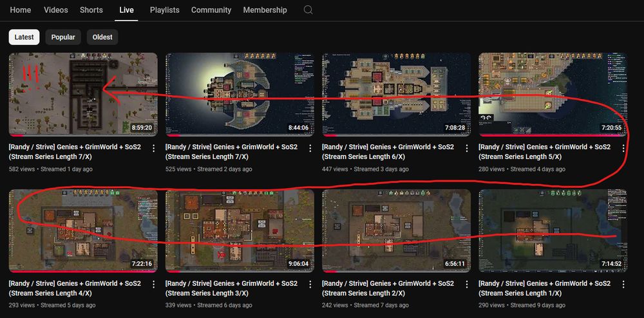The width and height of the screenshot is (644, 318).
Task: Play the stream thumbnail with duration 6:56:11
Action: (396, 230)
